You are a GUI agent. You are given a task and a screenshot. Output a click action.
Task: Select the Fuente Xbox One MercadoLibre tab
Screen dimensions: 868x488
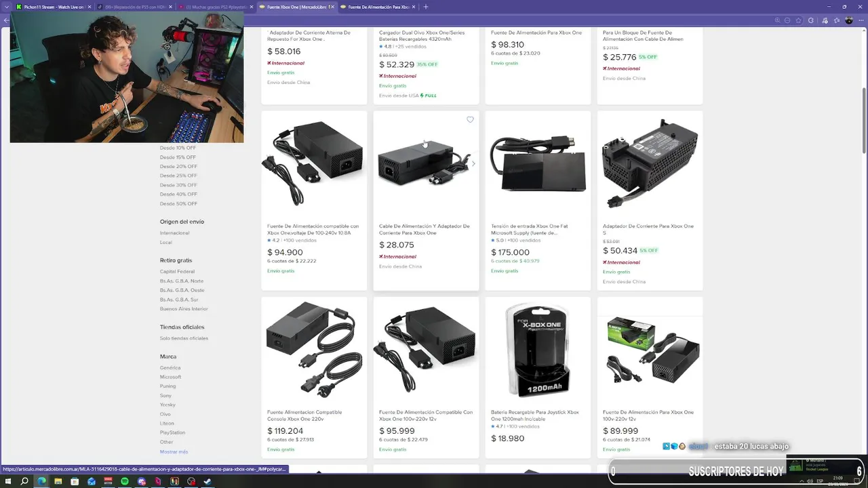coord(296,7)
